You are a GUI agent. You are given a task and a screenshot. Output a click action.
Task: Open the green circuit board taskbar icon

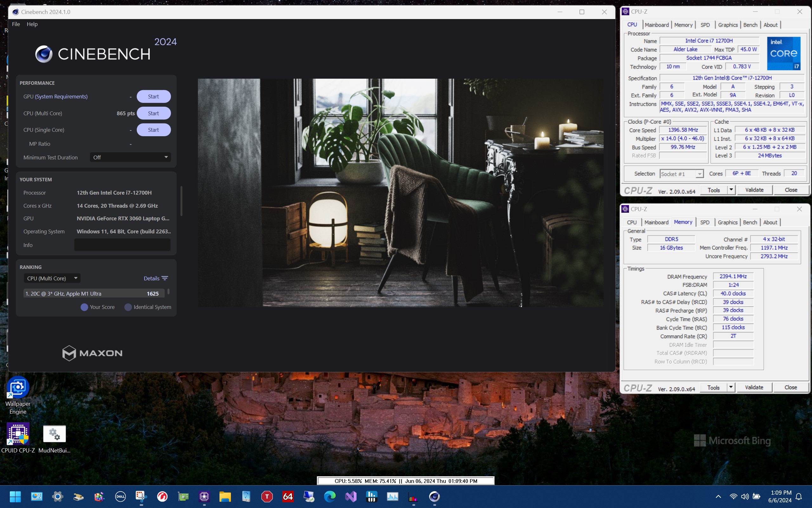(183, 496)
